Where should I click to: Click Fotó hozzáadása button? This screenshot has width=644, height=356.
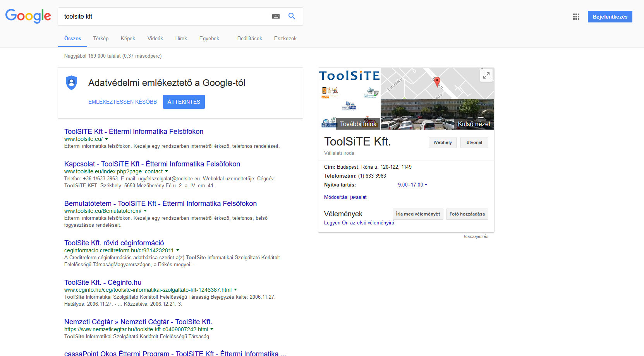point(467,214)
